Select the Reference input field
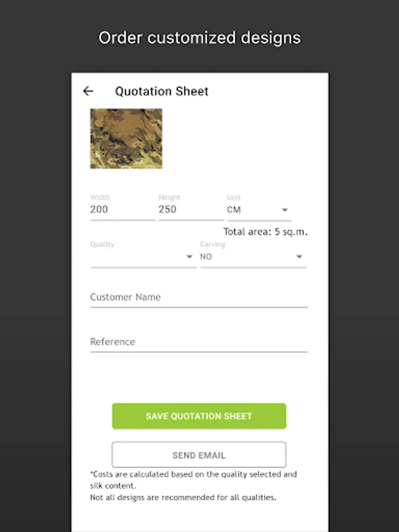Viewport: 399px width, 532px height. (x=199, y=342)
